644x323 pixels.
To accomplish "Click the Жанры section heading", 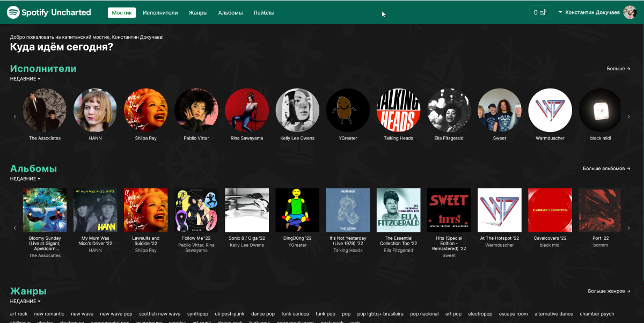I will [28, 291].
